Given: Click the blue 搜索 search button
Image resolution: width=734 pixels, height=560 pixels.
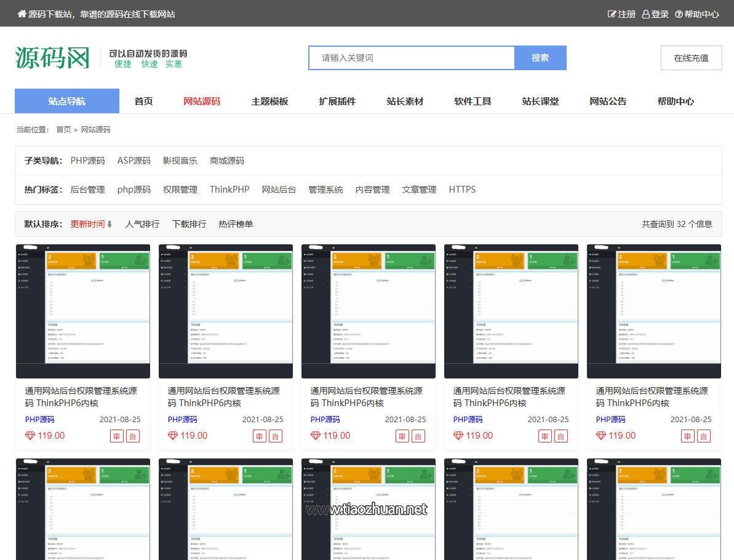Looking at the screenshot, I should [x=540, y=58].
